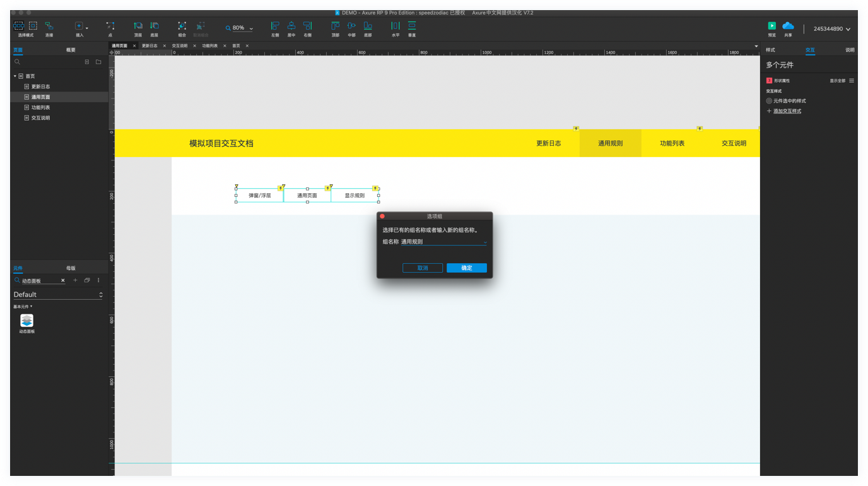Click the 点 point editing tool
The width and height of the screenshot is (868, 486).
pos(110,28)
